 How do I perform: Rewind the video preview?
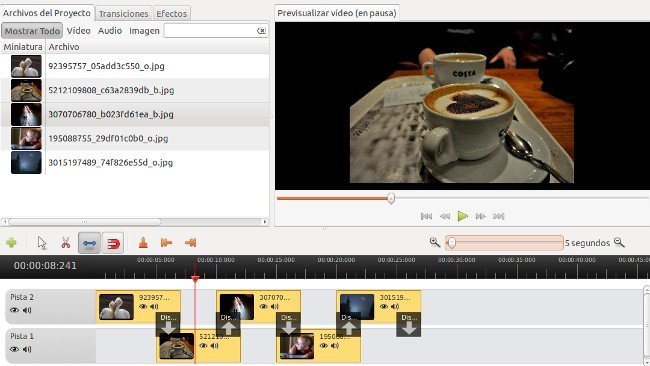(x=445, y=216)
